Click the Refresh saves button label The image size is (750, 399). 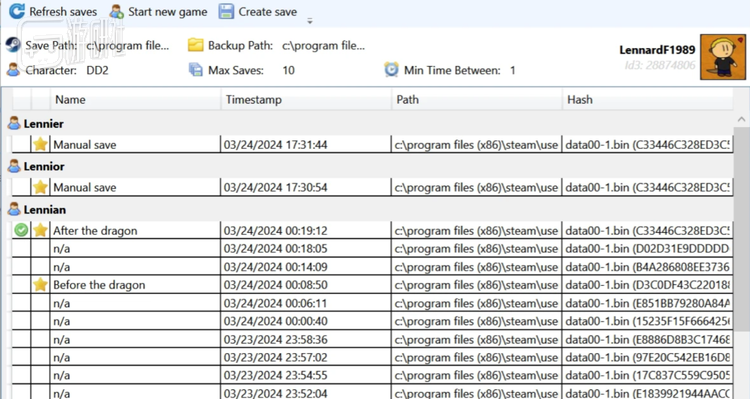63,11
